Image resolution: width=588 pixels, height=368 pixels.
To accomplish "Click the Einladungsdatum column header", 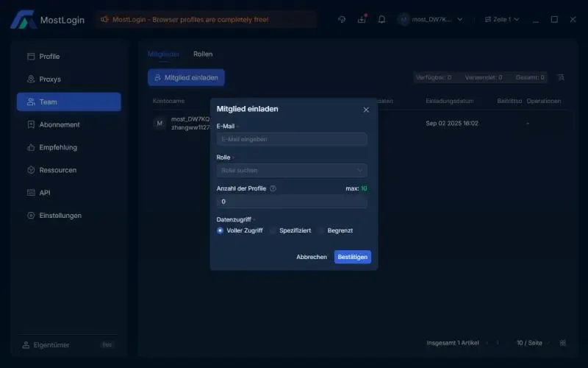I will [x=450, y=101].
